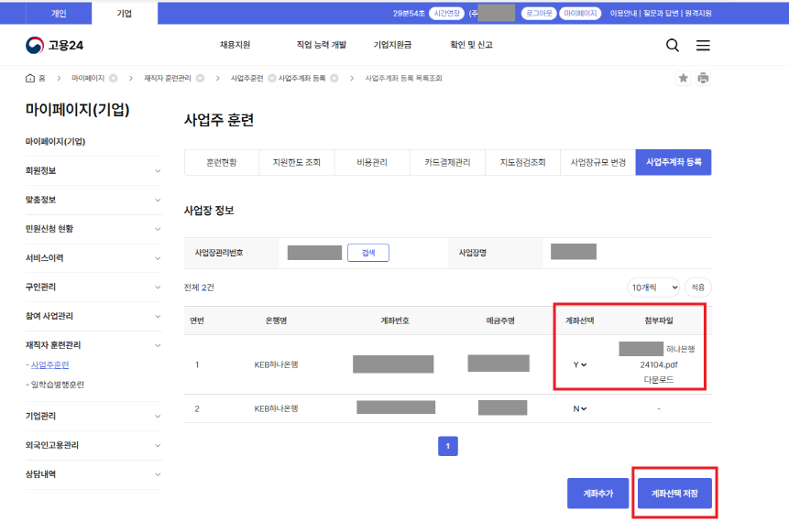Image resolution: width=789 pixels, height=532 pixels.
Task: Click the 다운로드 link for attachment
Action: [659, 379]
